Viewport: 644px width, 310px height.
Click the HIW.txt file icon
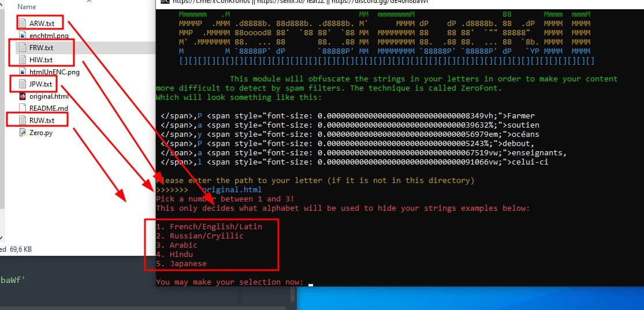coord(23,59)
